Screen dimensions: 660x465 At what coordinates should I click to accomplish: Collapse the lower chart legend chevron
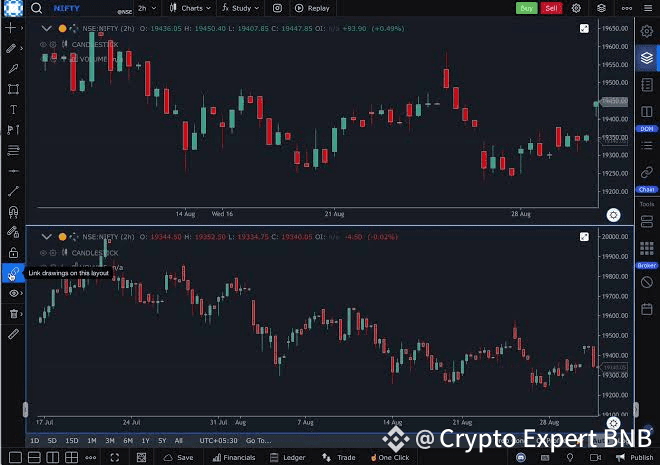click(x=47, y=237)
